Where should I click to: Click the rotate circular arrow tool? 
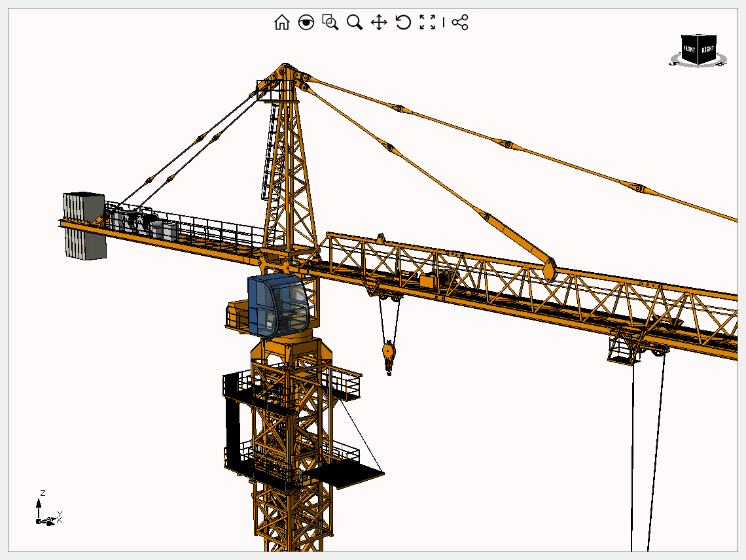pos(403,23)
